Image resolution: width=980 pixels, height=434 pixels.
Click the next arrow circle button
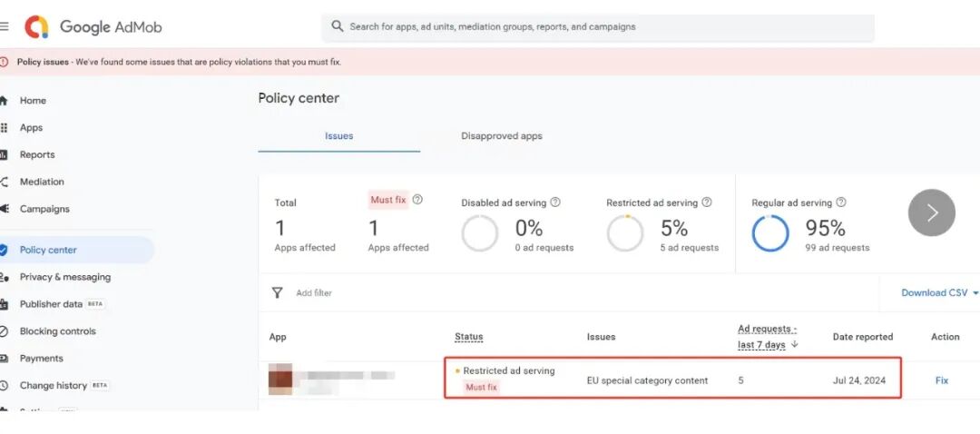point(931,212)
